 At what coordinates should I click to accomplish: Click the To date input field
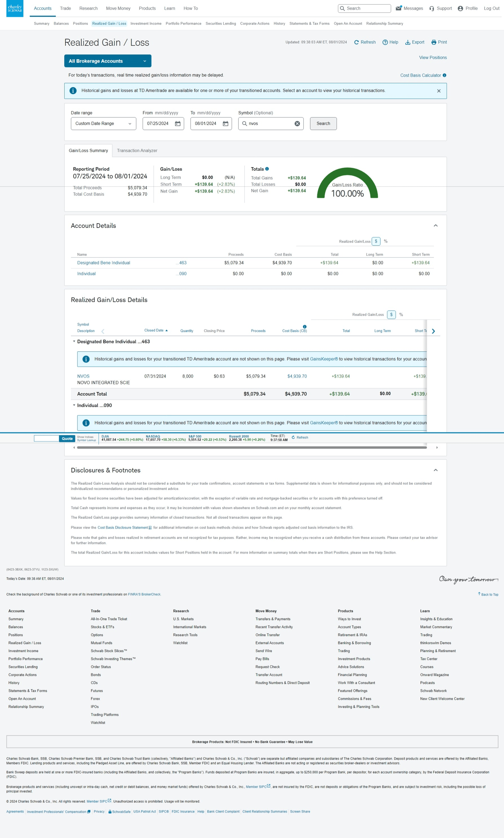[x=211, y=124]
